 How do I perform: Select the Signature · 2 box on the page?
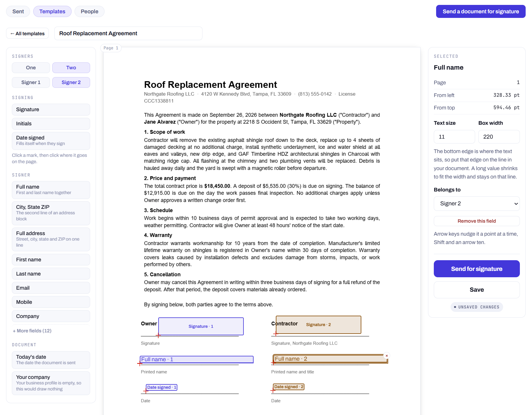(319, 325)
